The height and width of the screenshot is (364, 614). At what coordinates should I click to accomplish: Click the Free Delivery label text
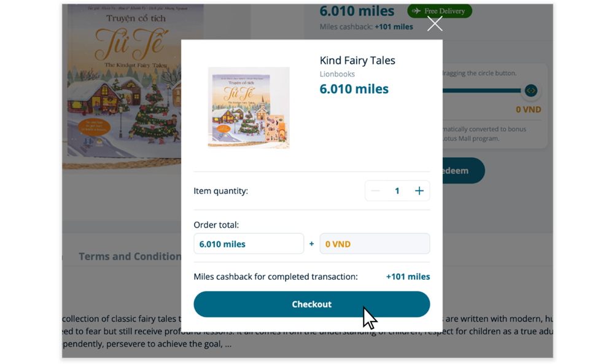pos(446,11)
